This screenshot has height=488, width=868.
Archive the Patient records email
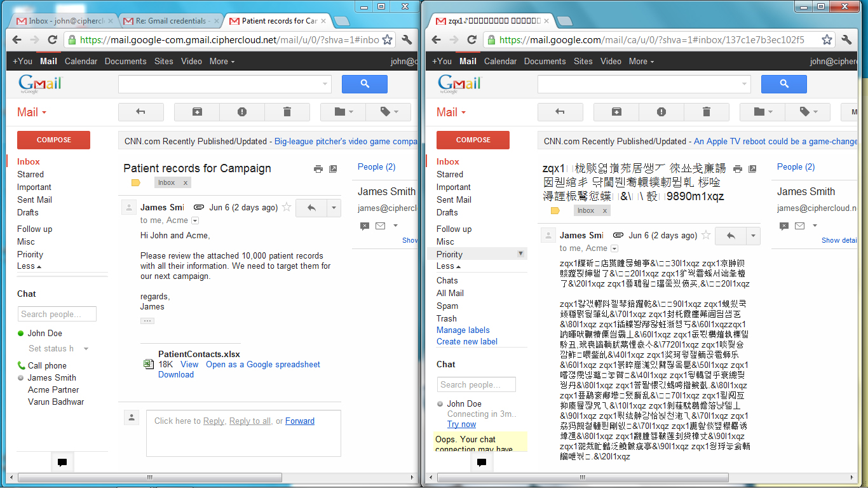196,112
